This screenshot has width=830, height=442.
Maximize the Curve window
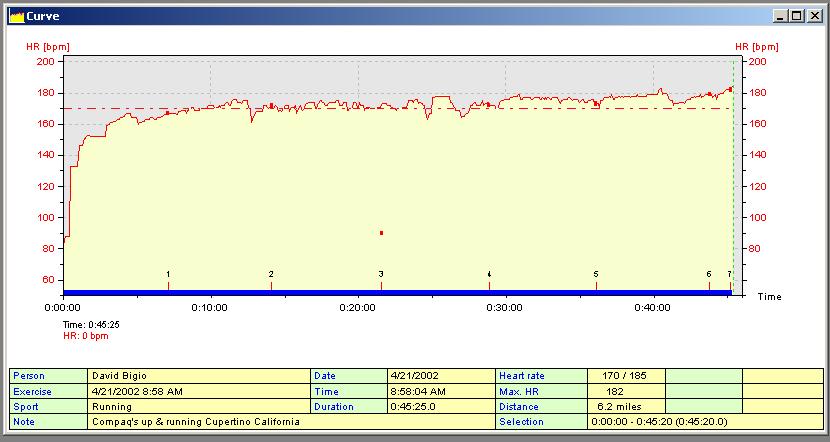[796, 16]
